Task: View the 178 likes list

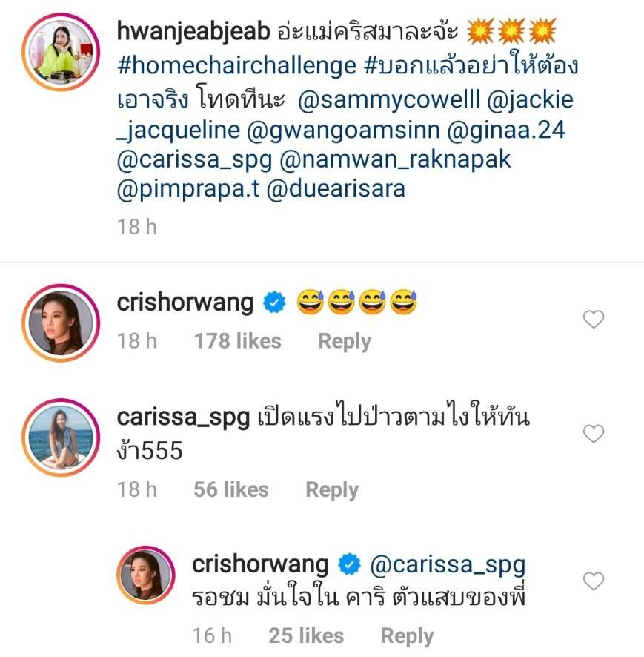Action: point(237,340)
